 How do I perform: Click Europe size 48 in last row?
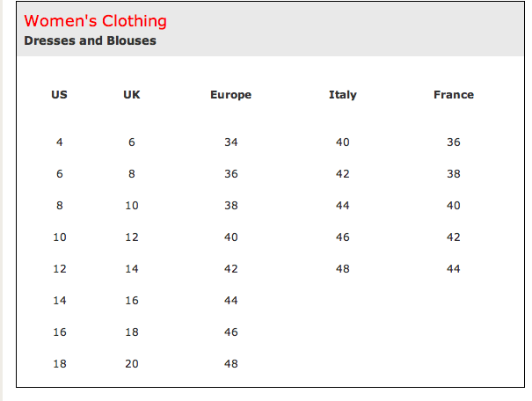tap(230, 364)
